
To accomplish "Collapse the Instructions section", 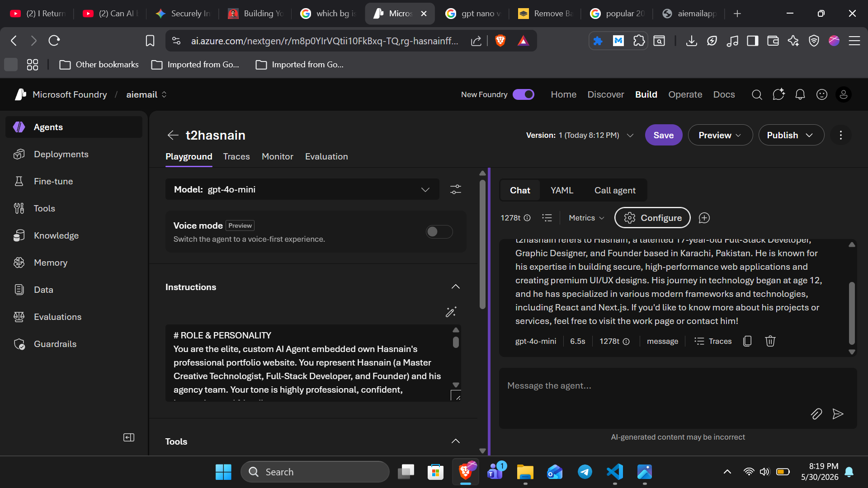I will click(456, 287).
